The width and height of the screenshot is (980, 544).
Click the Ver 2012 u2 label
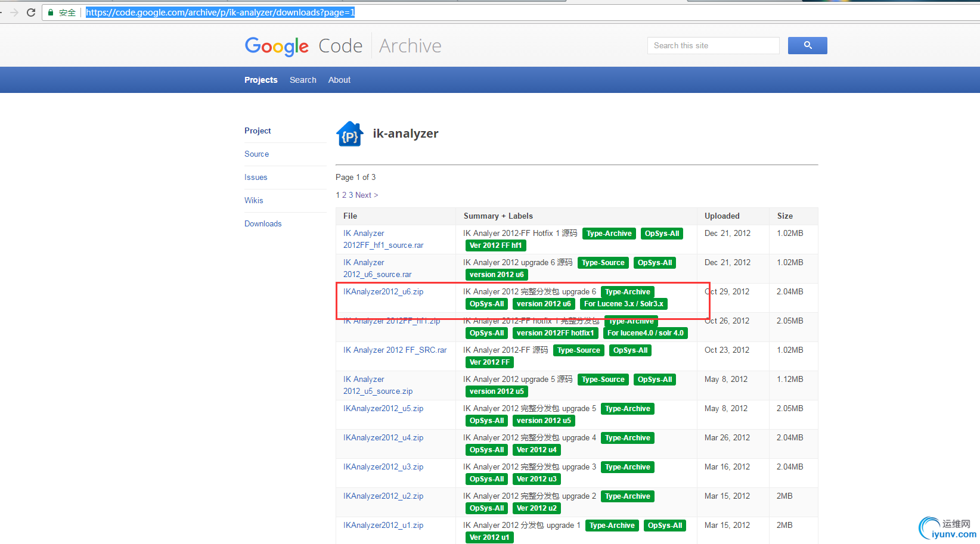pyautogui.click(x=536, y=508)
